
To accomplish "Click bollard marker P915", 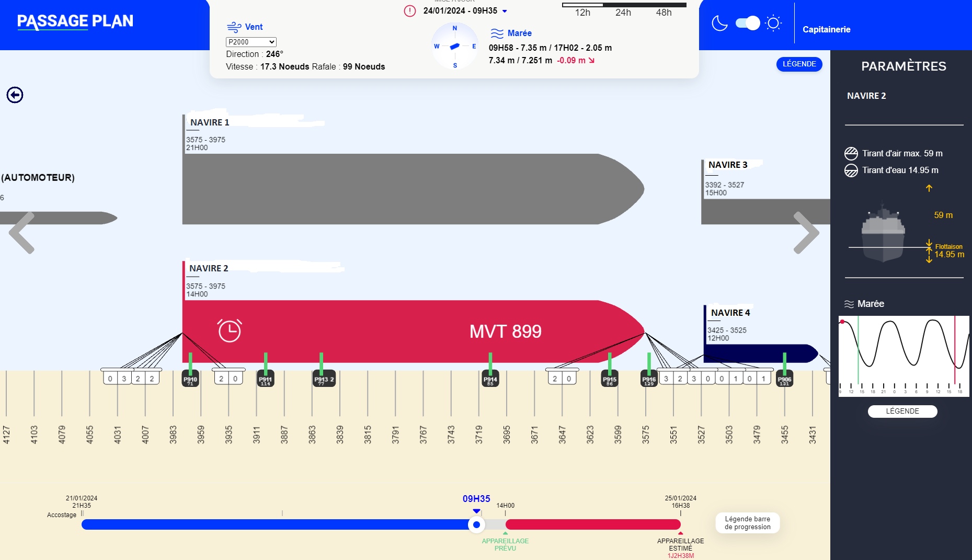I will click(610, 379).
